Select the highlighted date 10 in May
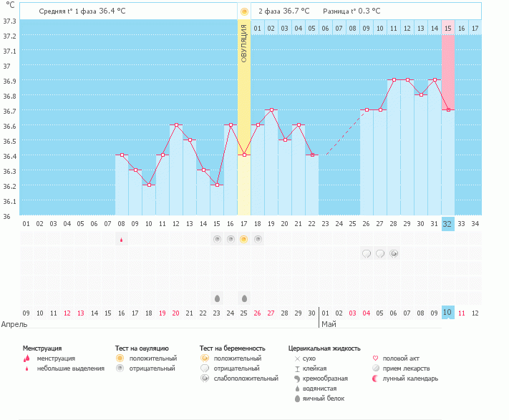Screen dimensions: 509x420 click(447, 313)
